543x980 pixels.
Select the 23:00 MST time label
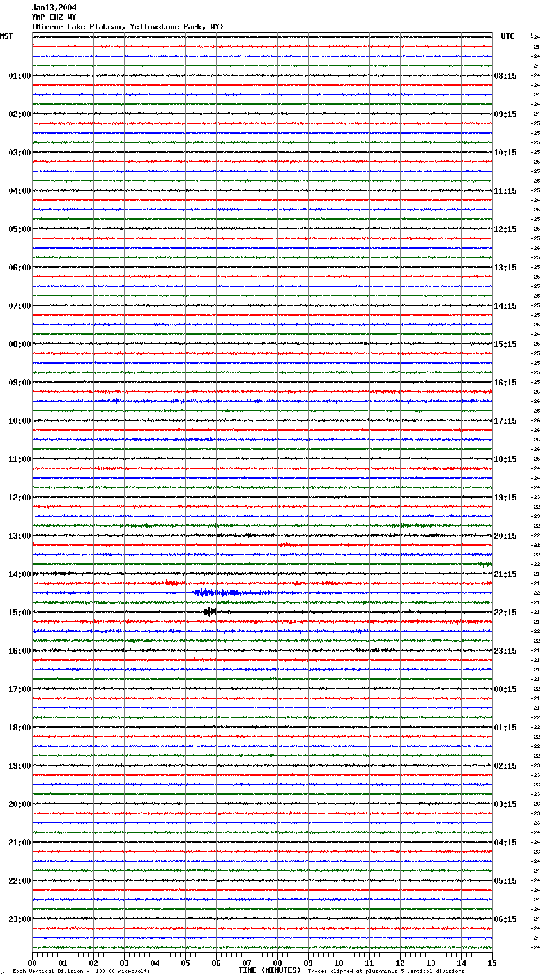(x=20, y=919)
